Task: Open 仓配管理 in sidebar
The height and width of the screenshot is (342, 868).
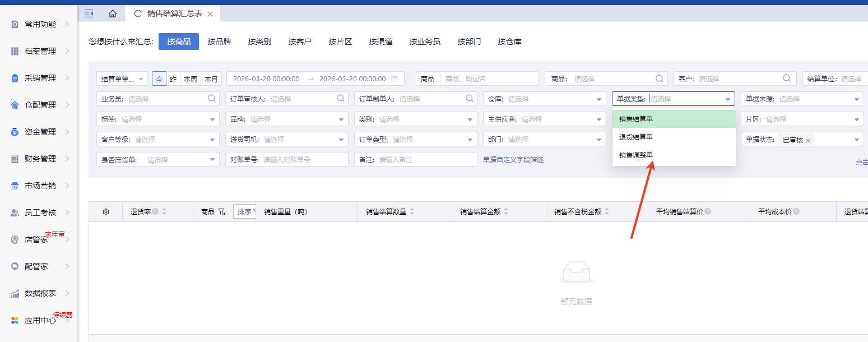Action: (40, 105)
